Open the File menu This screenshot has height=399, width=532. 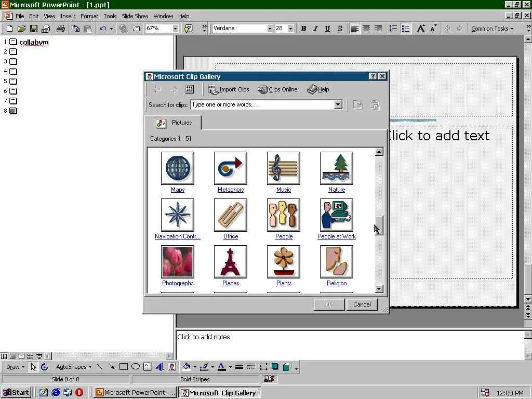20,16
